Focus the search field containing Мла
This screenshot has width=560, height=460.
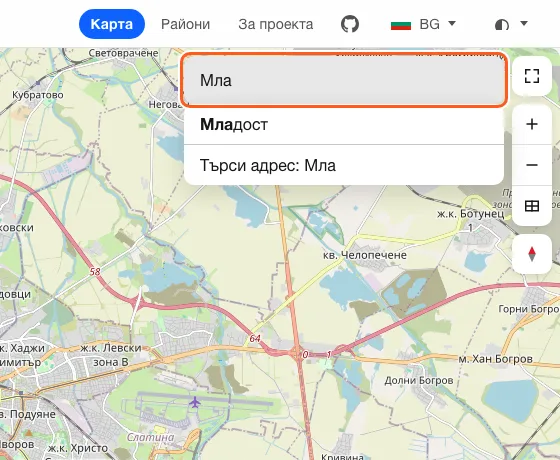coord(344,80)
